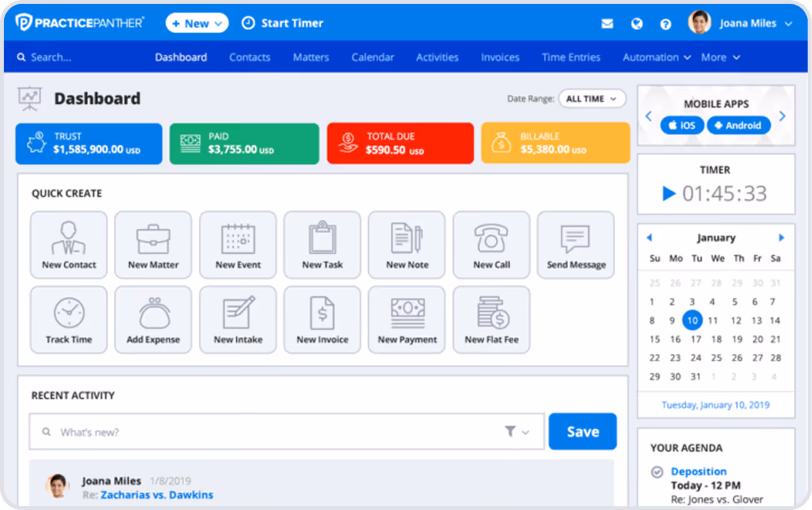Image resolution: width=812 pixels, height=510 pixels.
Task: Open the Activities tab
Action: (437, 57)
